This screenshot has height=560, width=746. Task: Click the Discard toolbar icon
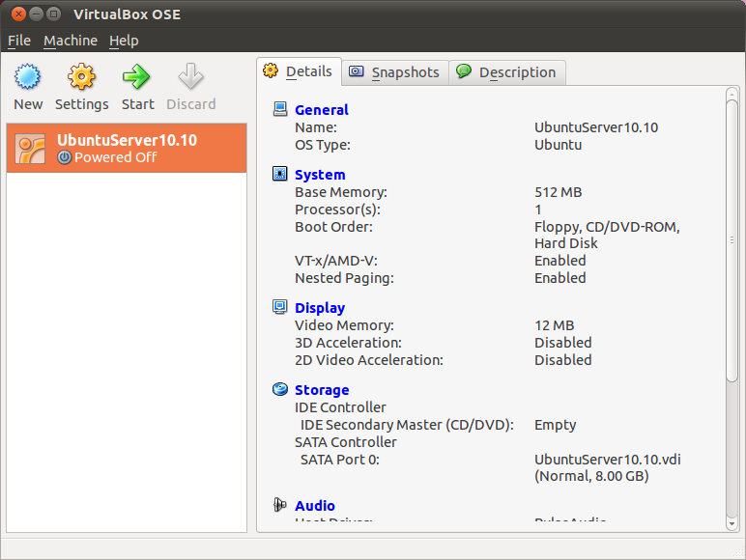point(190,77)
